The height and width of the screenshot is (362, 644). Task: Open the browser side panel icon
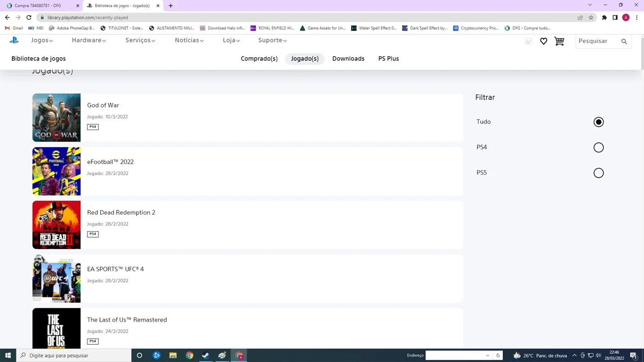(615, 17)
